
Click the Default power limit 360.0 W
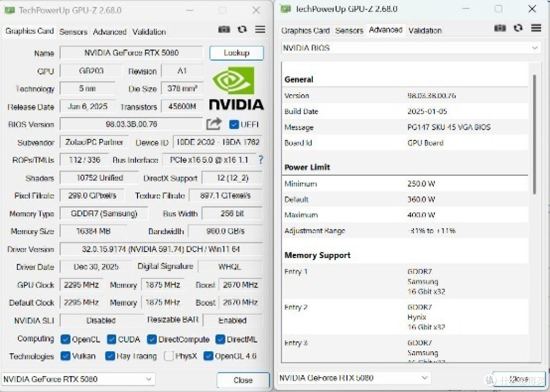coord(421,199)
